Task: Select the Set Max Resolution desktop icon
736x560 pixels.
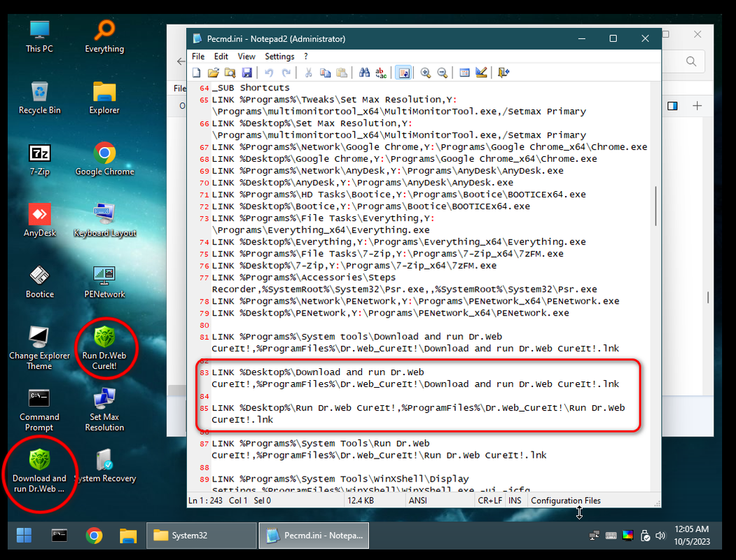Action: pyautogui.click(x=104, y=410)
